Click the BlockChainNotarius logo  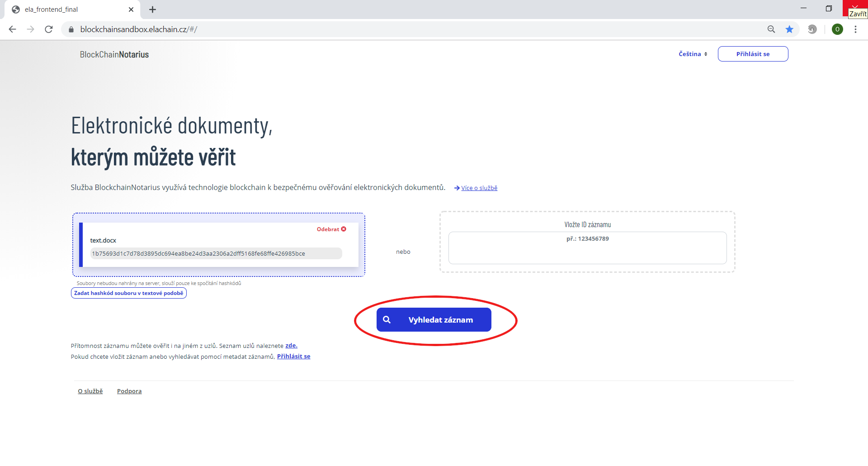(114, 55)
